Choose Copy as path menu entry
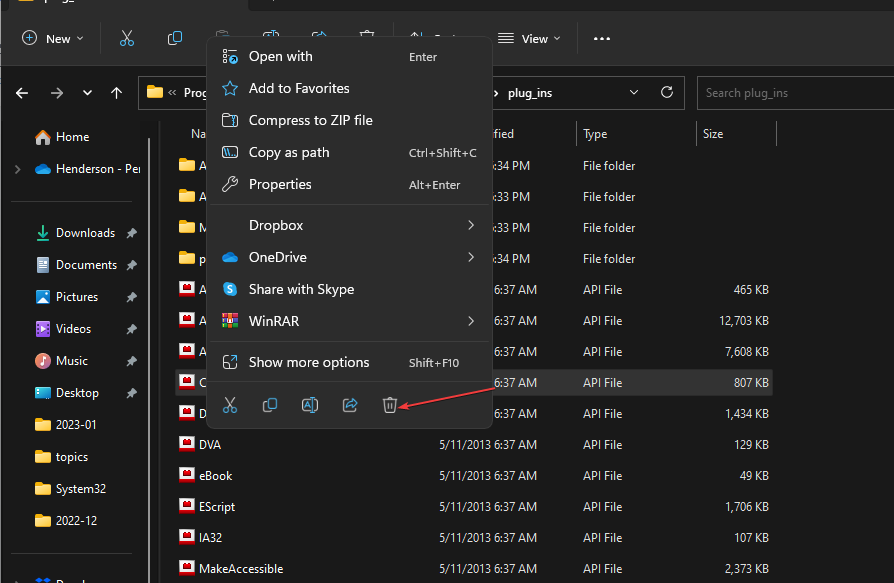 (289, 152)
